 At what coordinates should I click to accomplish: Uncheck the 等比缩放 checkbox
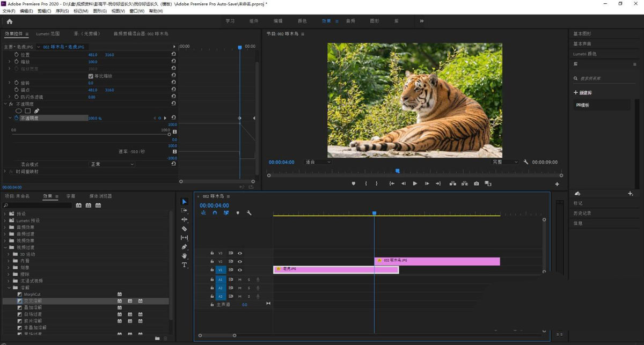coord(90,76)
